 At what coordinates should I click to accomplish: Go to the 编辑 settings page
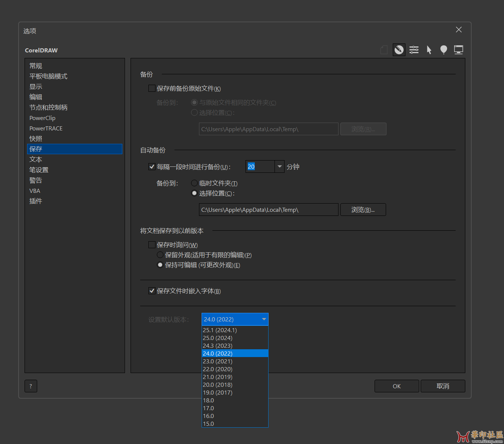point(75,97)
